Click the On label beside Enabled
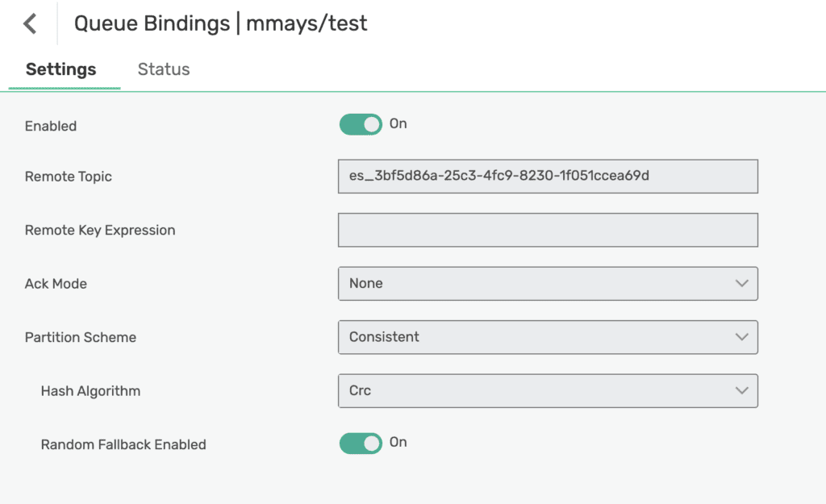The width and height of the screenshot is (826, 504). pyautogui.click(x=398, y=124)
